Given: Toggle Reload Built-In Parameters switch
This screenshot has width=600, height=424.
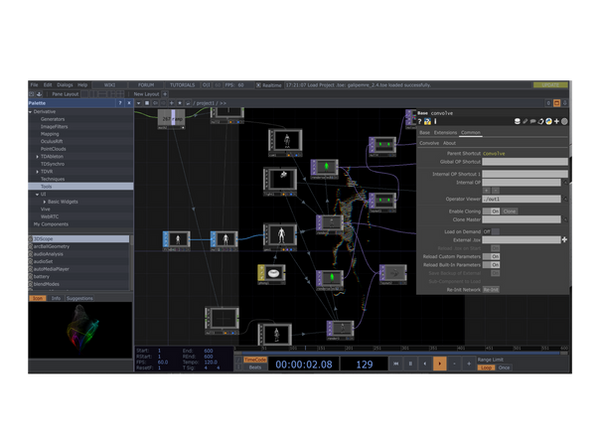Looking at the screenshot, I should tap(491, 265).
